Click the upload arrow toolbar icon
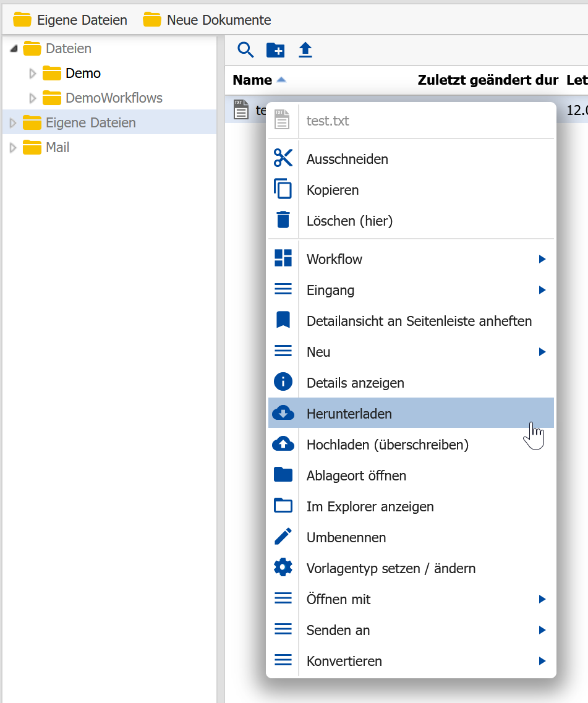Image resolution: width=588 pixels, height=703 pixels. pyautogui.click(x=305, y=49)
